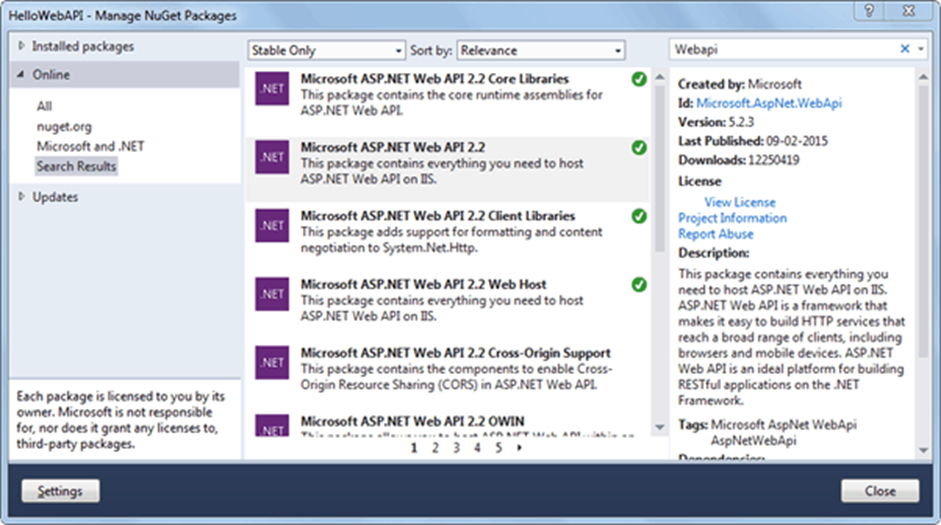The height and width of the screenshot is (525, 941).
Task: Open the dialog Help question mark button
Action: [868, 11]
